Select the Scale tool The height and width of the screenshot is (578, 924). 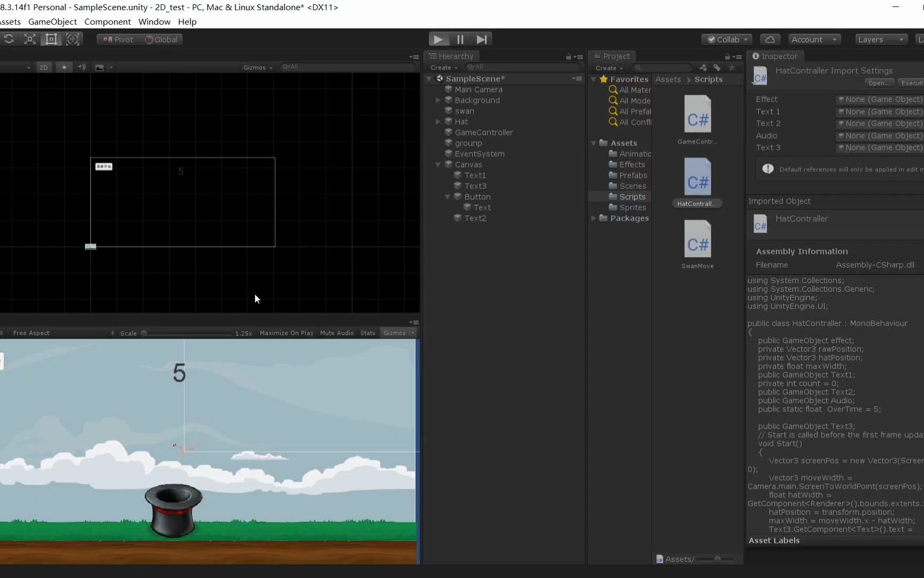29,39
